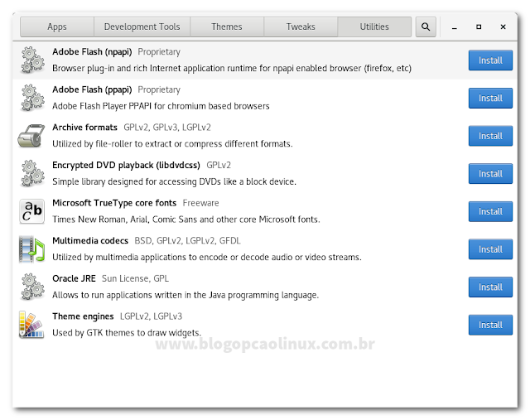The width and height of the screenshot is (530, 420).
Task: Install Oracle JRE
Action: tap(490, 287)
